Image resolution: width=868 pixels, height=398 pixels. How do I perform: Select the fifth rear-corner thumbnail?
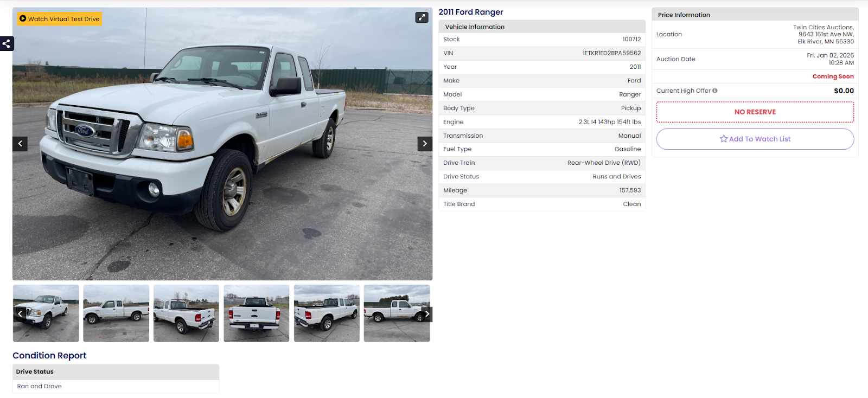pyautogui.click(x=327, y=313)
